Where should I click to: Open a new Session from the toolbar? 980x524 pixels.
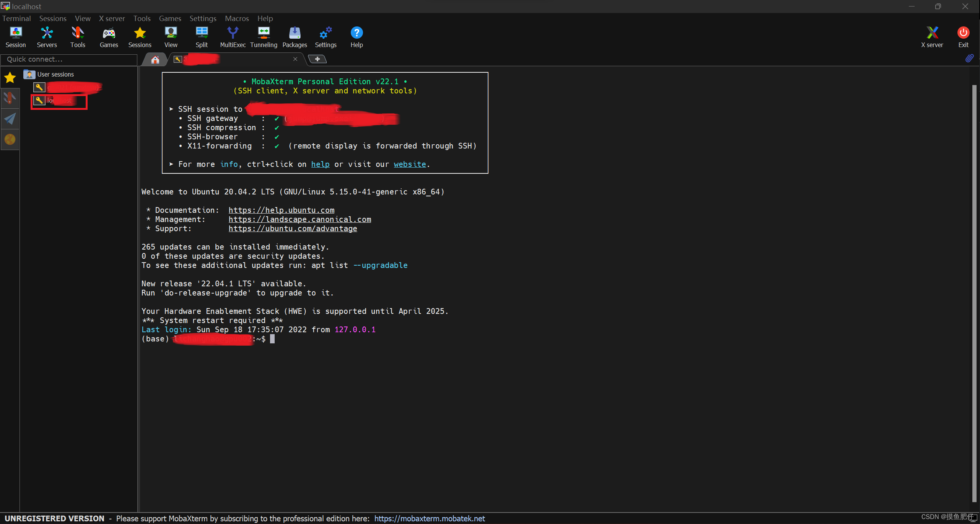(16, 36)
